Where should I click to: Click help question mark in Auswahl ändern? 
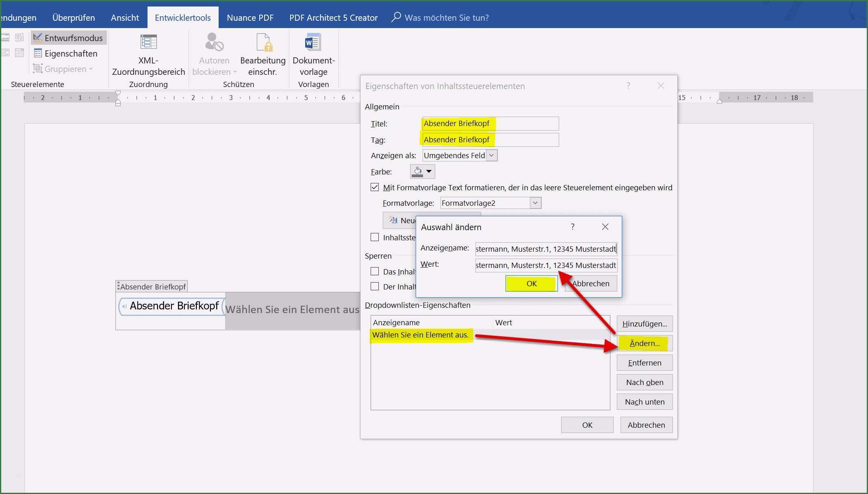(573, 227)
